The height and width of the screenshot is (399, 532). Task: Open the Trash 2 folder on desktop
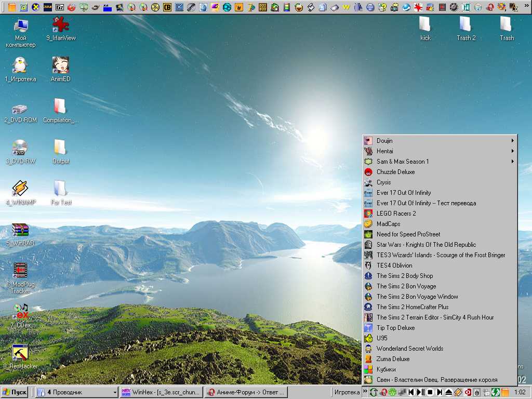(x=466, y=29)
